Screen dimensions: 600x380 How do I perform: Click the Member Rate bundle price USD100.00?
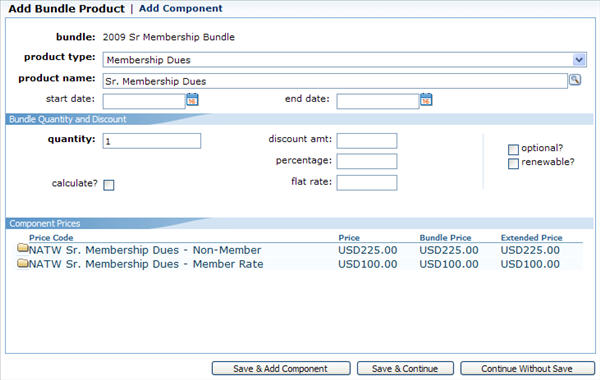[x=449, y=264]
